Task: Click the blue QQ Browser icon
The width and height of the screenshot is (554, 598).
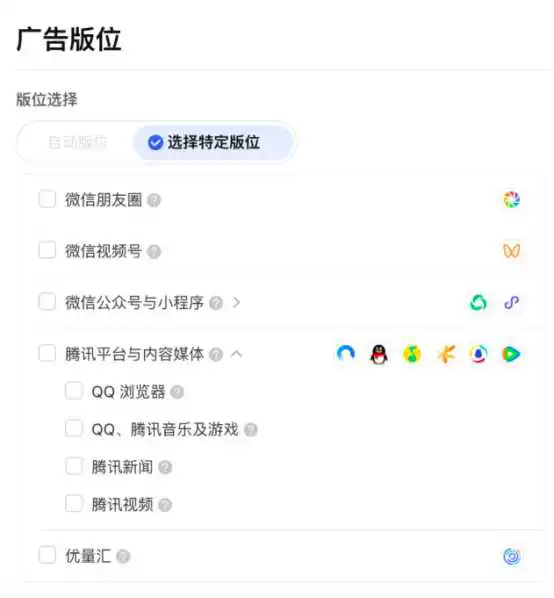Action: click(346, 354)
